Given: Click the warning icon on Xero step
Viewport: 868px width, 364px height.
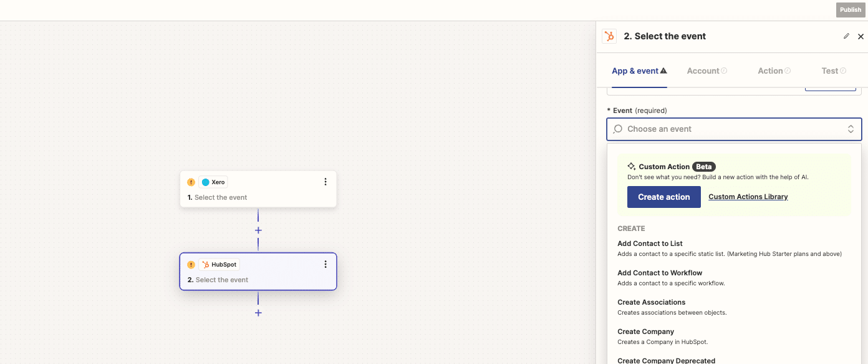Looking at the screenshot, I should point(191,182).
